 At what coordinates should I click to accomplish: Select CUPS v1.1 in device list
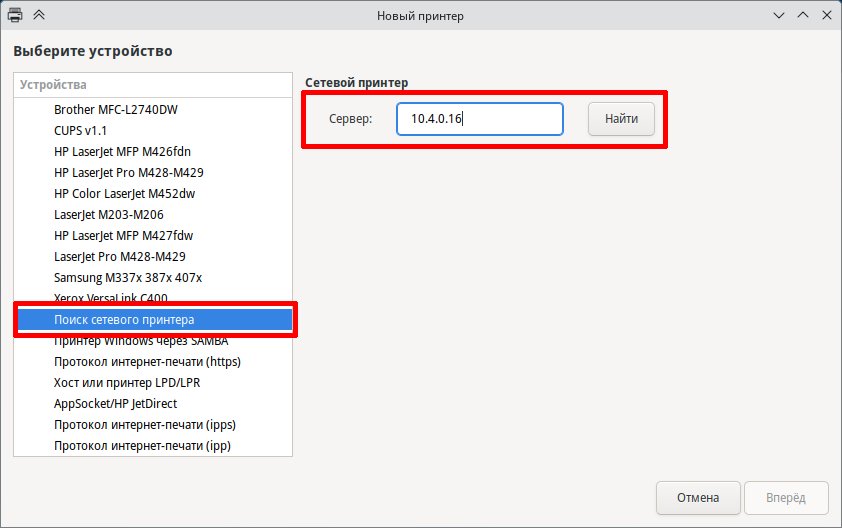[x=80, y=131]
